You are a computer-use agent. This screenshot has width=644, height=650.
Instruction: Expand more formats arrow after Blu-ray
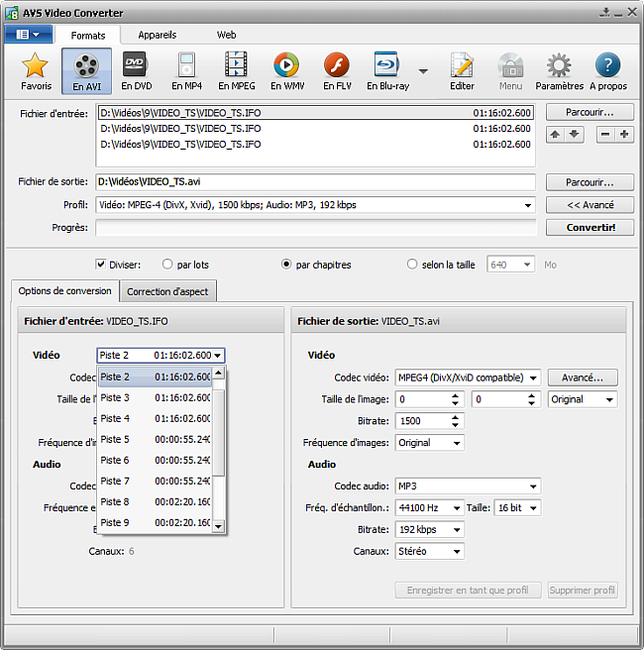point(423,71)
